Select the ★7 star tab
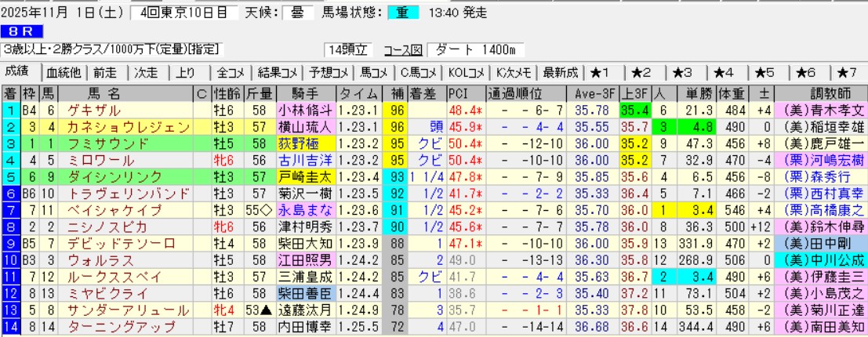The image size is (868, 337). 847,73
